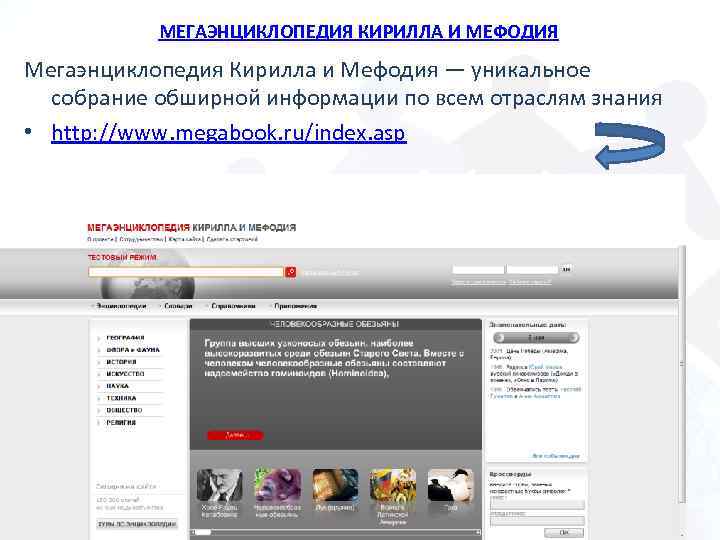Open the colorful battle painting thumbnail

[393, 485]
